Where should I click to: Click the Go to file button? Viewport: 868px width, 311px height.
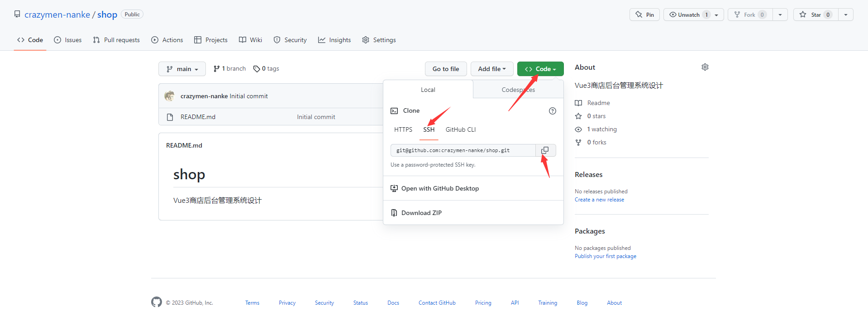[x=446, y=69]
